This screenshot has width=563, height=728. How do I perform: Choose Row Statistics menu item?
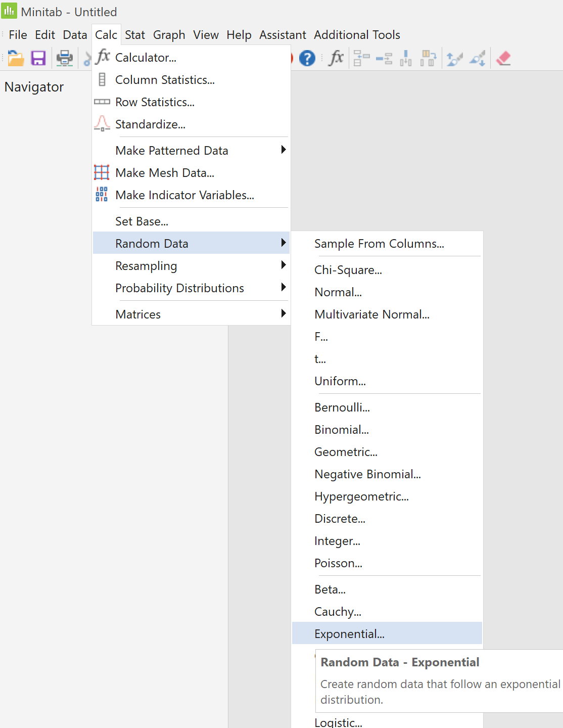191,102
